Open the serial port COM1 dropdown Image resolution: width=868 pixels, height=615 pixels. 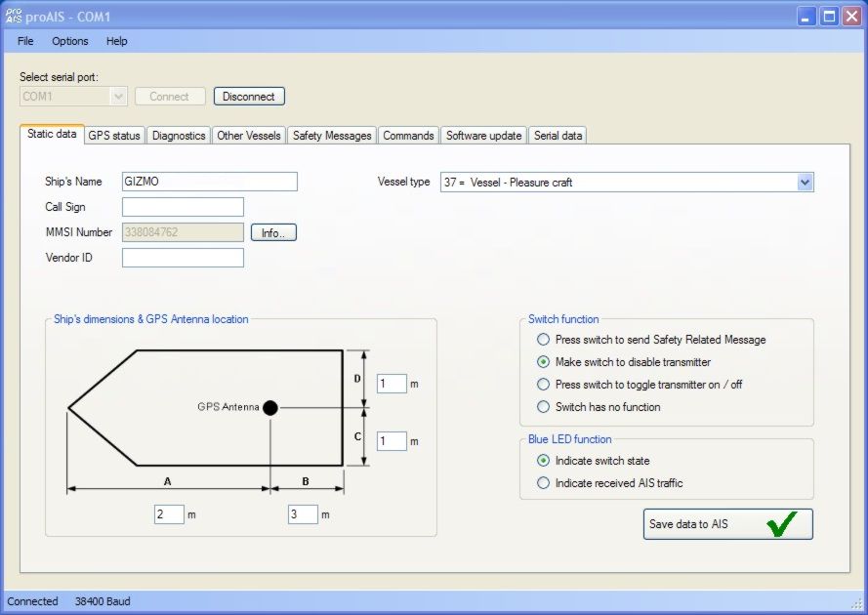118,97
